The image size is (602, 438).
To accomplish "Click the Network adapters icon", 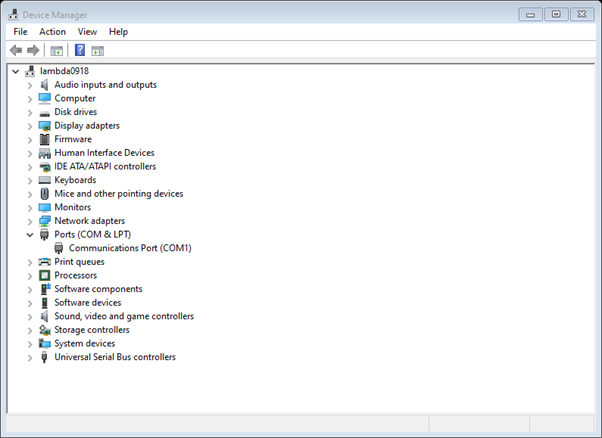I will [x=45, y=221].
